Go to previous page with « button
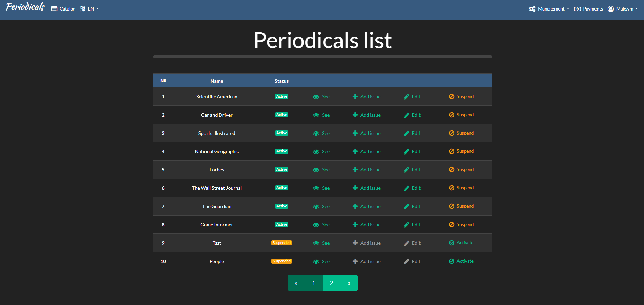Screen dimensions: 644x305 coord(296,283)
